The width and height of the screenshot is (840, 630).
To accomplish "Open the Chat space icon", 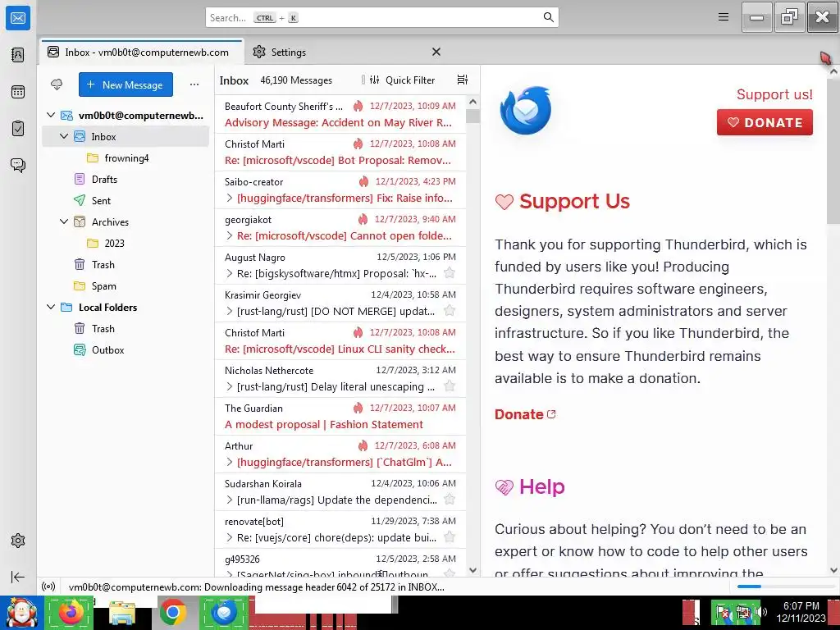I will pos(18,165).
